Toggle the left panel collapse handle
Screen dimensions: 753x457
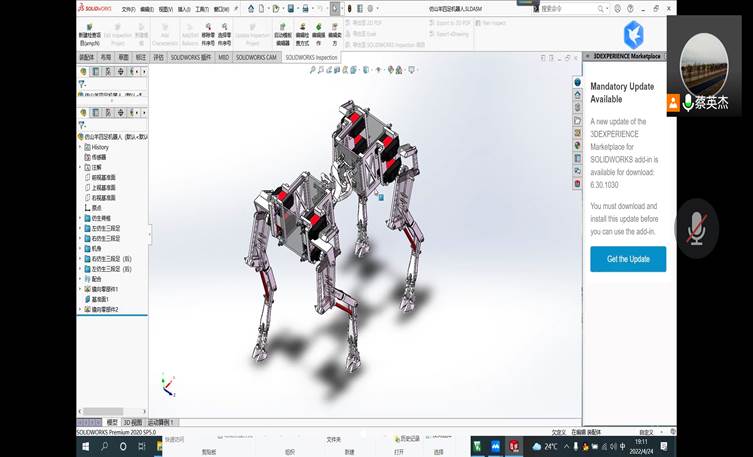[150, 233]
